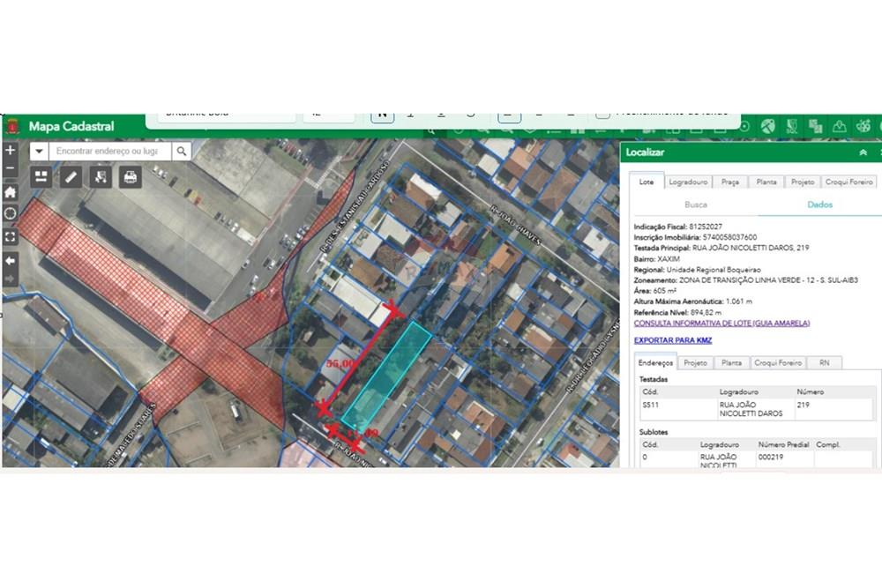The image size is (882, 588).
Task: Expand the search source dropdown arrow
Action: point(39,152)
